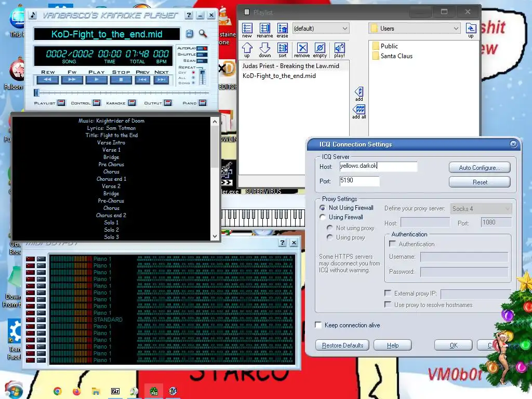Open Firefox from the taskbar
The width and height of the screenshot is (532, 399).
click(77, 391)
